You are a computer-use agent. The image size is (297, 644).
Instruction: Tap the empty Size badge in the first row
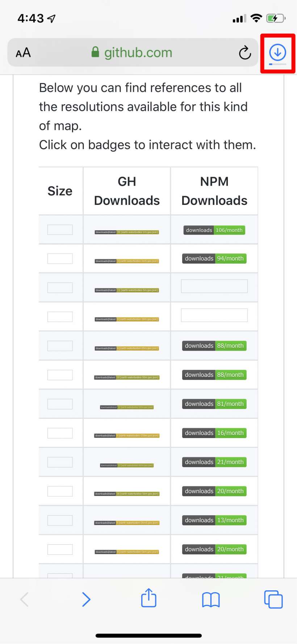tap(60, 230)
